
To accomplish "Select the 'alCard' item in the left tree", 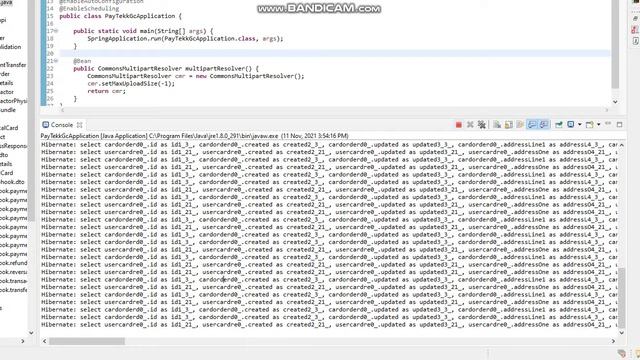I will point(9,128).
